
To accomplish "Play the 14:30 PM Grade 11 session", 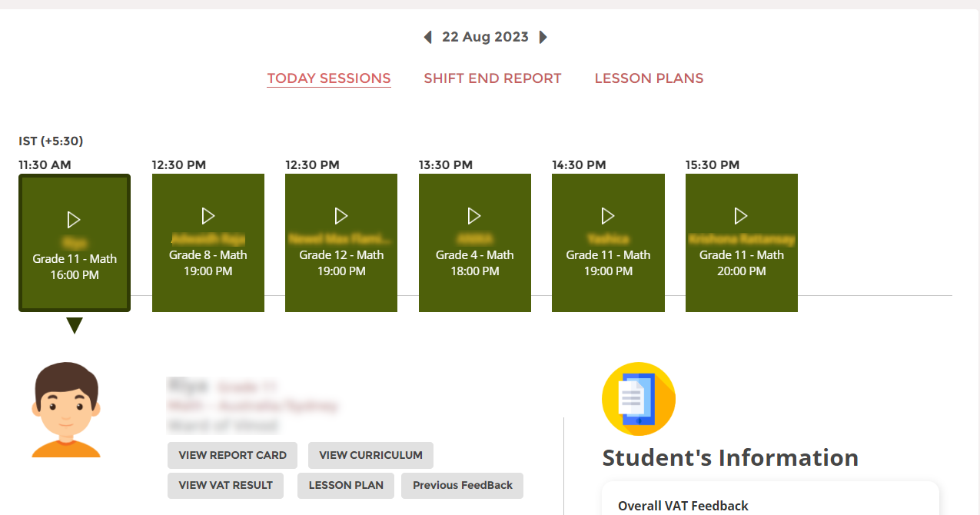I will 608,216.
